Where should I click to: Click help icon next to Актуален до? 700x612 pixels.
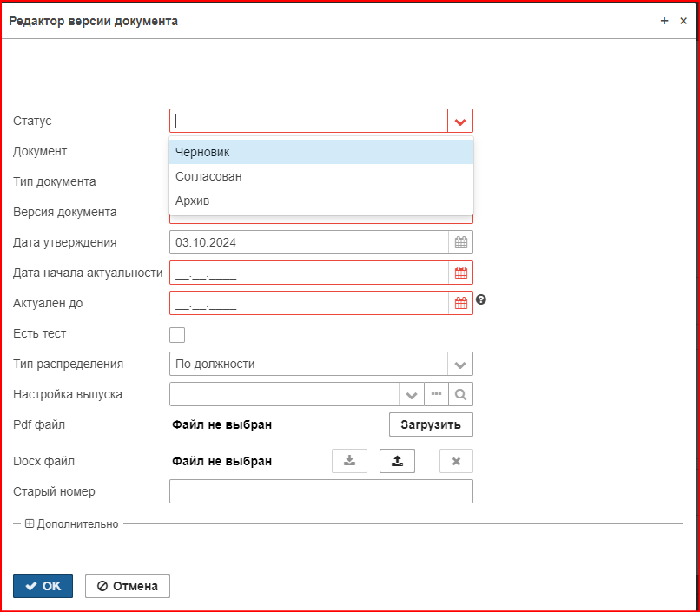[481, 299]
